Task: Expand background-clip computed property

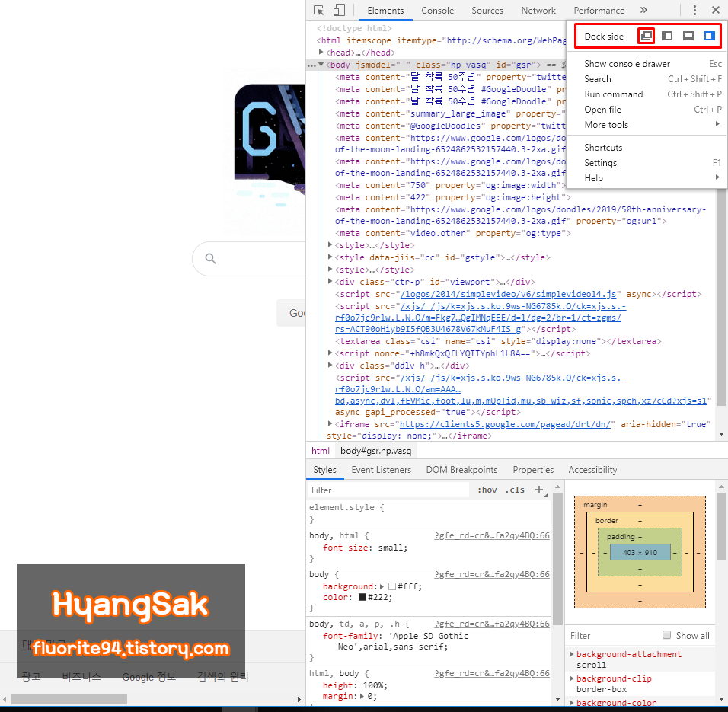Action: pos(572,678)
